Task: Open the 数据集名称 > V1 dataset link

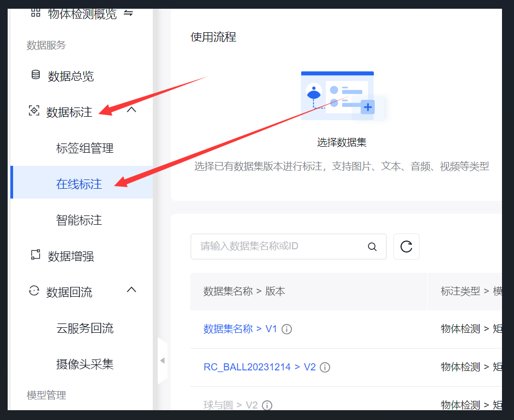Action: coord(240,328)
